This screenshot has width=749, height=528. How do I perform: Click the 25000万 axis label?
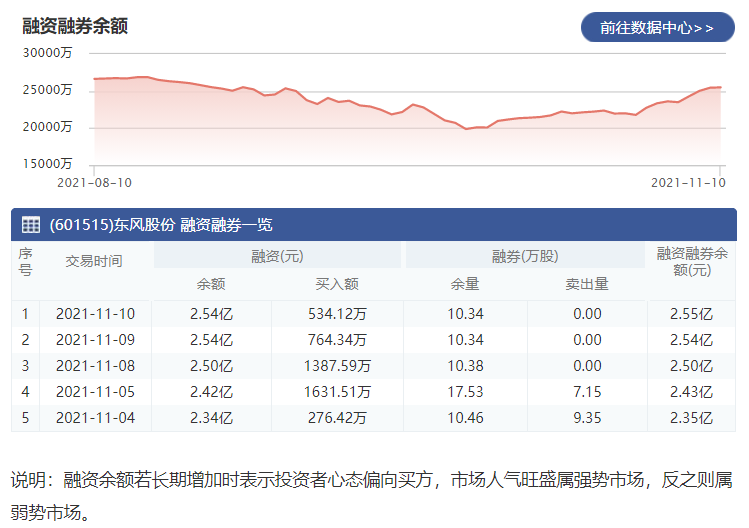click(x=47, y=90)
